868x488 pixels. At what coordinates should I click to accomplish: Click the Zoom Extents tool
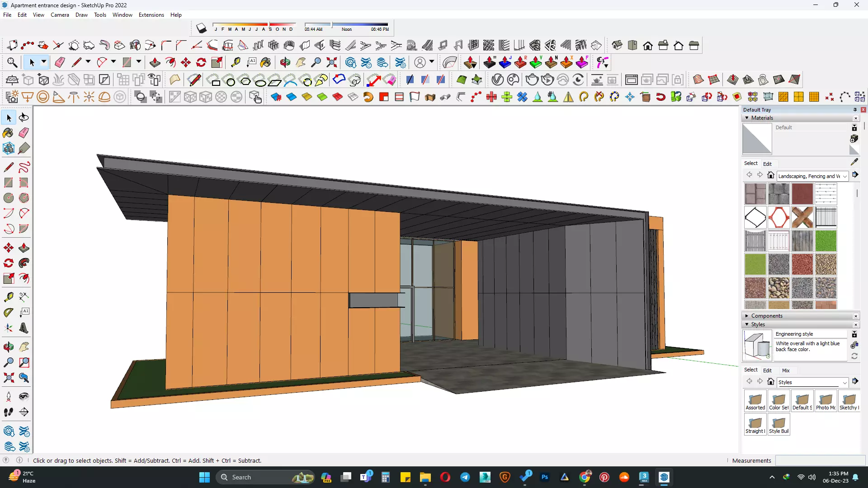pyautogui.click(x=8, y=378)
